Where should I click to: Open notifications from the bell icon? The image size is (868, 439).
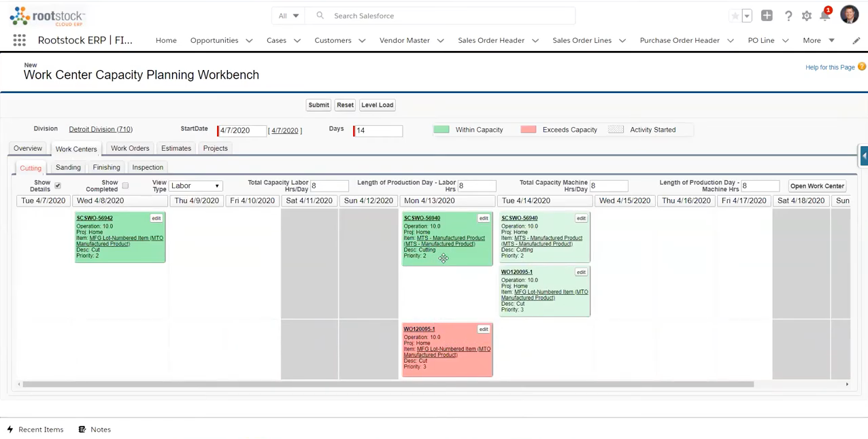pyautogui.click(x=825, y=16)
